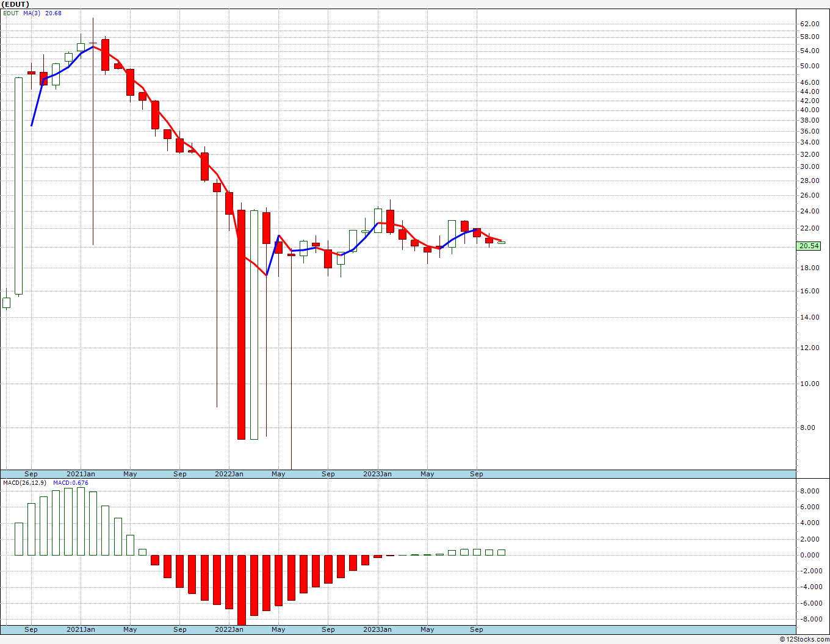
Task: Click "2023Jan" on the MACD panel date axis
Action: pos(378,629)
